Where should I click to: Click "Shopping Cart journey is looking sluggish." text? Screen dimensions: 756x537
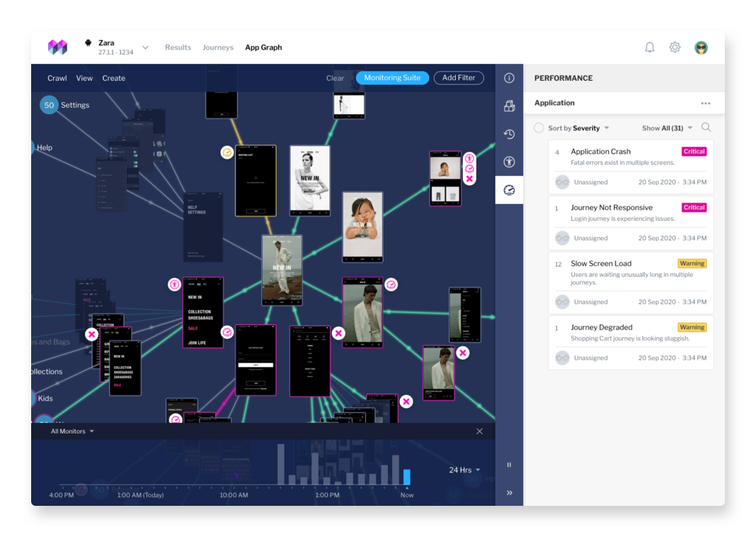[630, 338]
